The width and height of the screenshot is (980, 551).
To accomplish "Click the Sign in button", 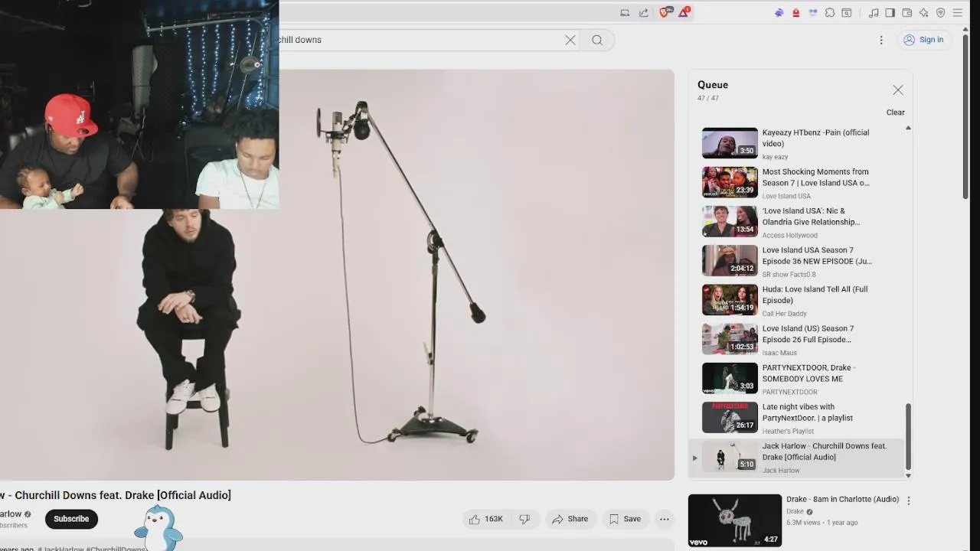I will click(x=923, y=40).
